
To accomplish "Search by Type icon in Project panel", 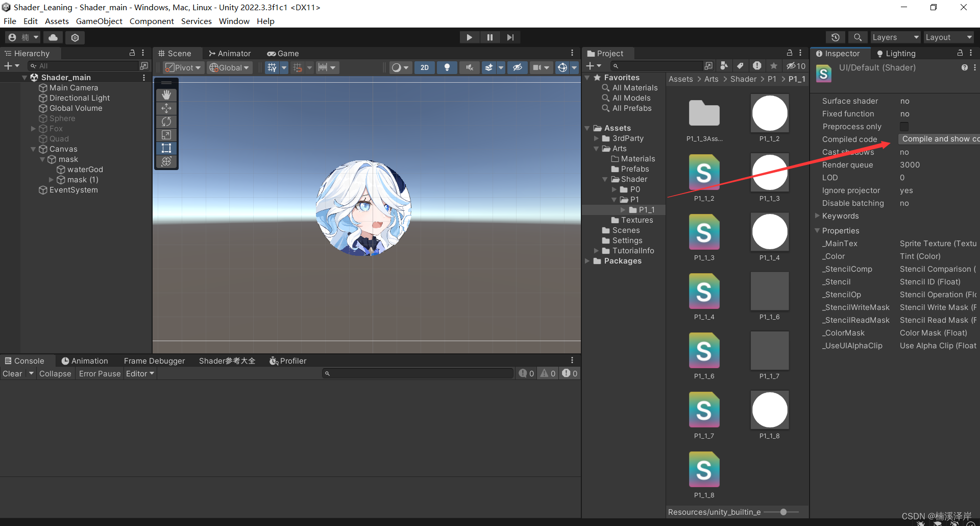I will pos(724,66).
